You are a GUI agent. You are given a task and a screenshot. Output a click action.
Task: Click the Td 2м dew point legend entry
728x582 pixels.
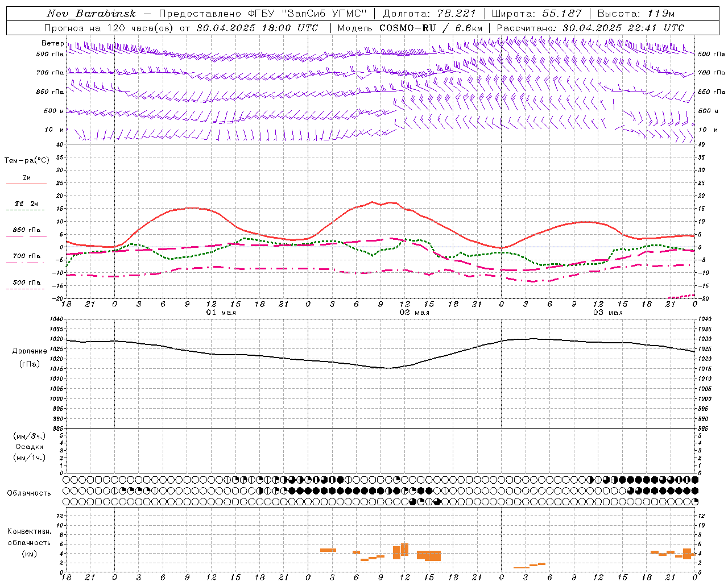tap(27, 203)
